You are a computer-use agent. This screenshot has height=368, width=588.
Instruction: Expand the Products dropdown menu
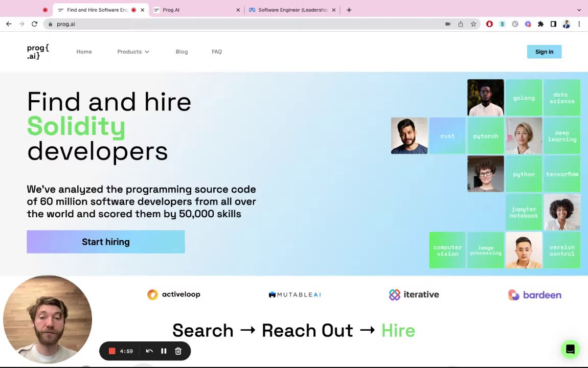point(133,52)
